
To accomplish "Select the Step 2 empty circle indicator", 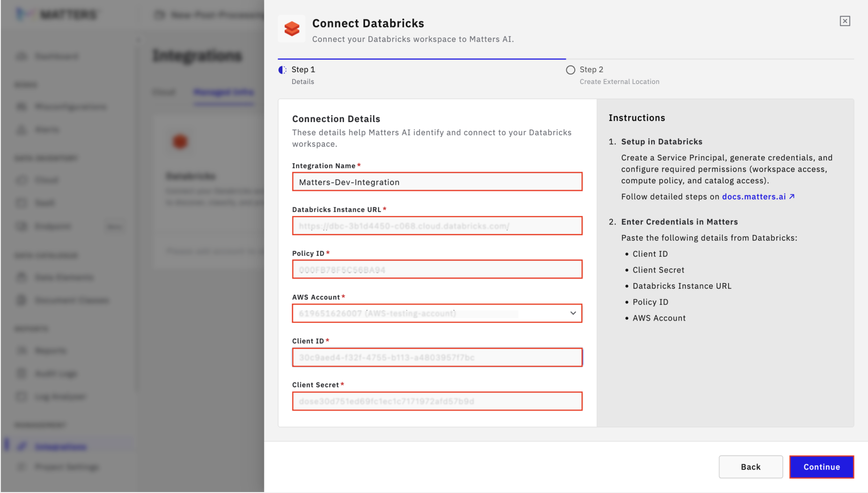I will click(570, 70).
